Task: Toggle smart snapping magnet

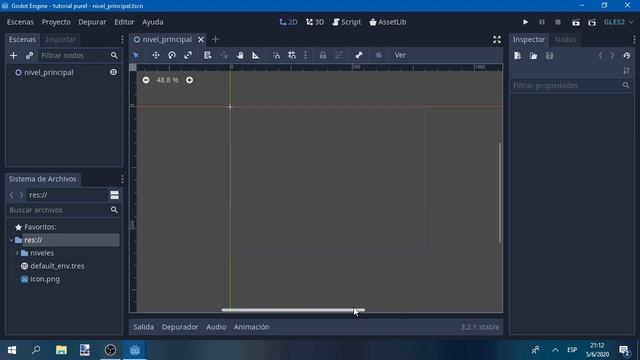Action: click(276, 55)
